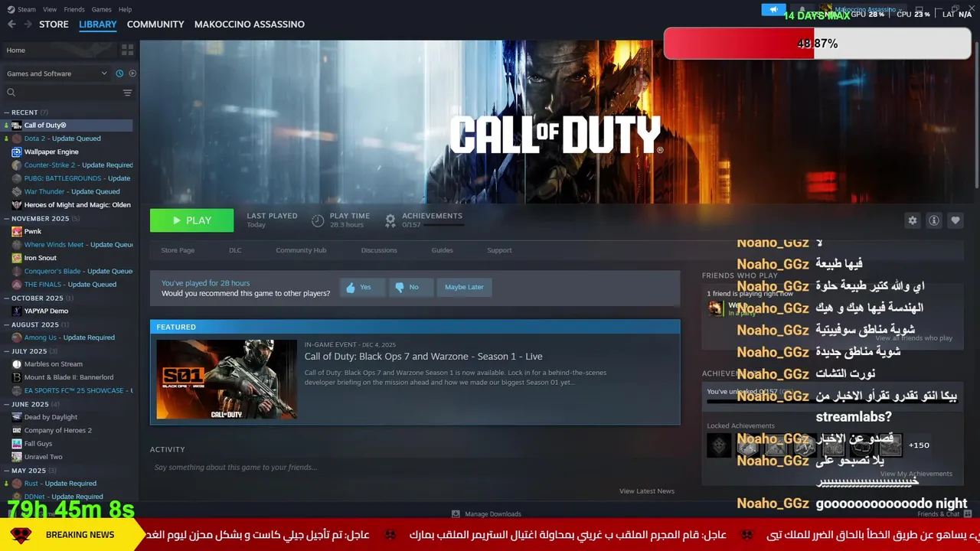Switch to collections grid view icon
This screenshot has width=980, height=551.
point(127,50)
